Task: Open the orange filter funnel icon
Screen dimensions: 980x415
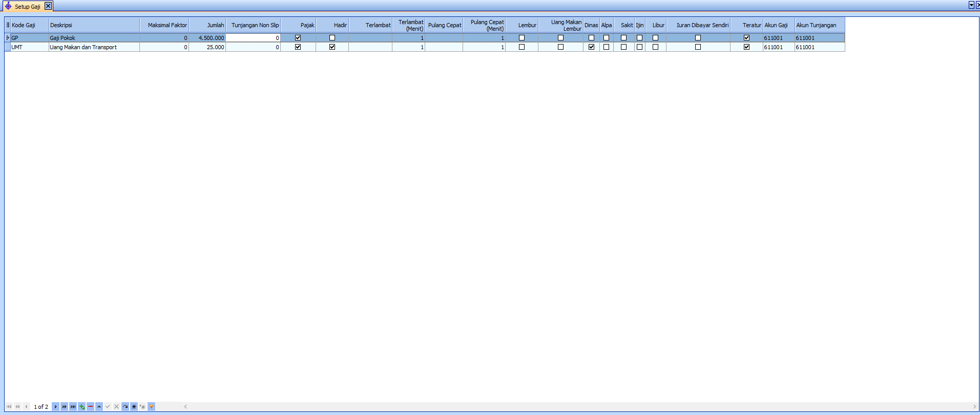Action: coord(152,406)
